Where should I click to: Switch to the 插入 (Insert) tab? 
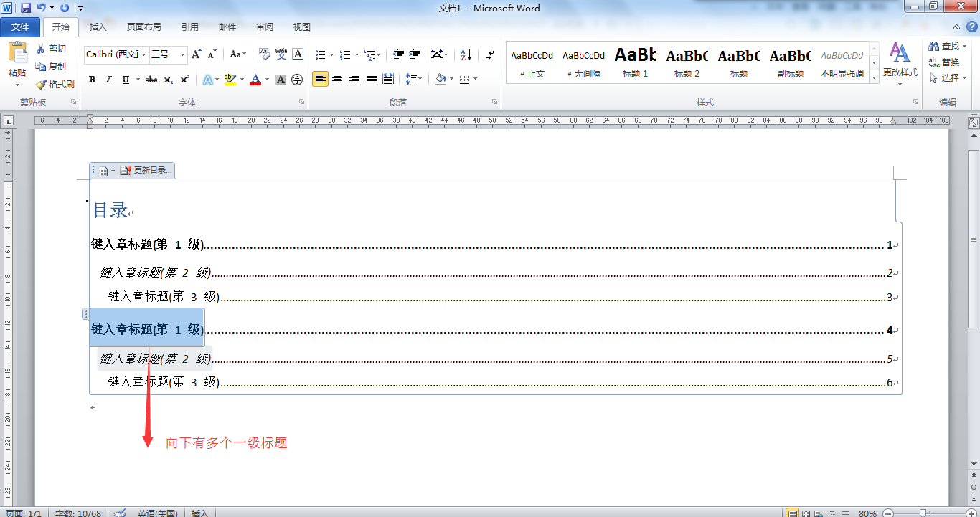point(98,27)
